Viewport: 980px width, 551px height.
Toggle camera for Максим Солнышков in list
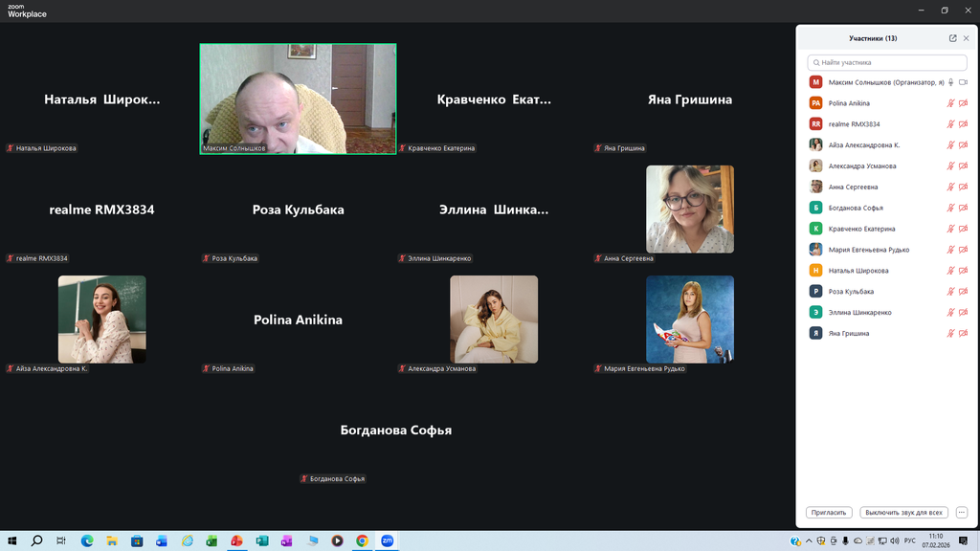[963, 82]
